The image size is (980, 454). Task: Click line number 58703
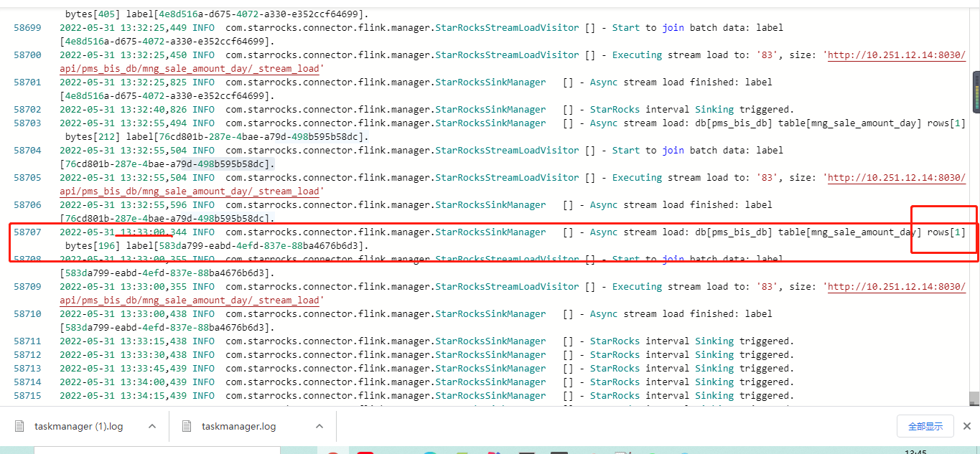[27, 123]
